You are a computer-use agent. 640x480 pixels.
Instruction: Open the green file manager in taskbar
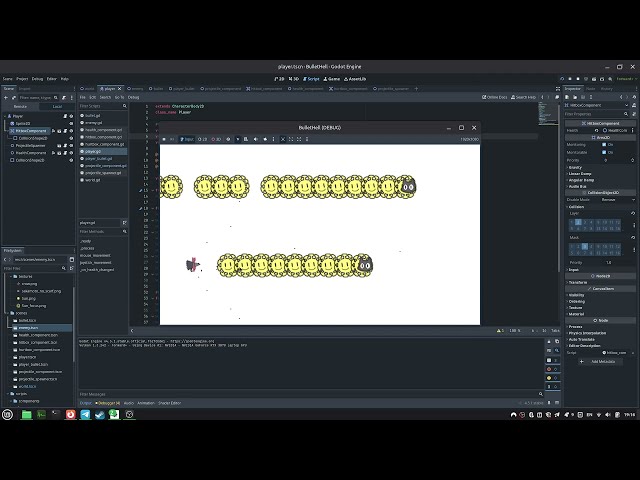point(27,415)
